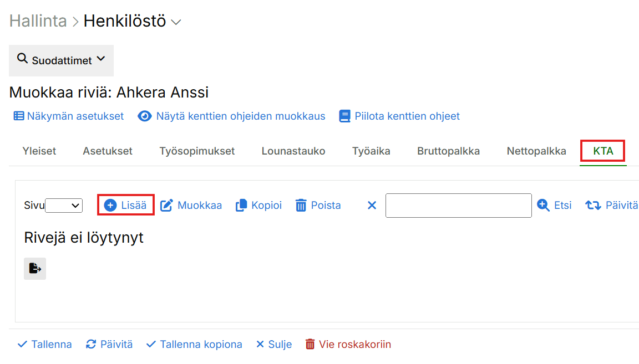Image resolution: width=639 pixels, height=364 pixels.
Task: Click Vie roskakoriin link
Action: [348, 345]
